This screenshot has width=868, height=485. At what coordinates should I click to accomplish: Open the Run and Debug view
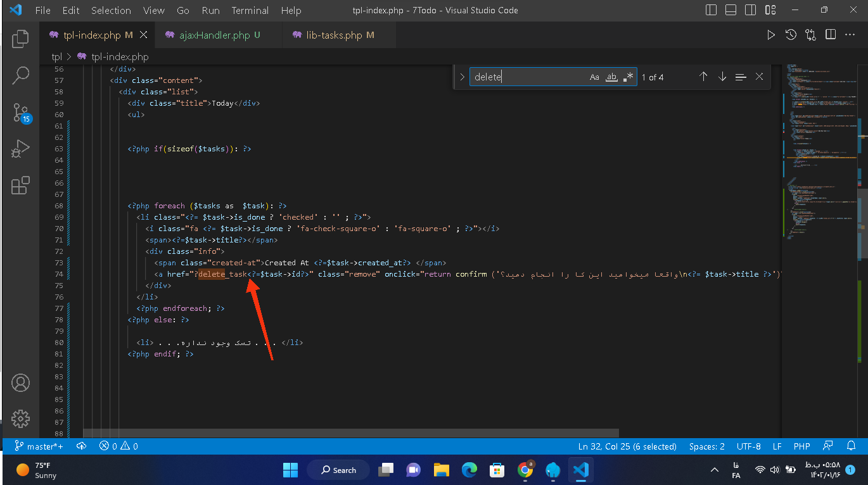(20, 149)
